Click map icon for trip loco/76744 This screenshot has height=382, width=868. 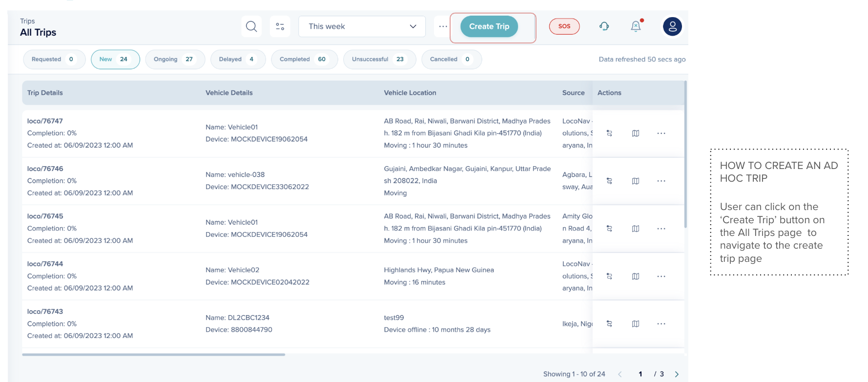click(x=636, y=276)
